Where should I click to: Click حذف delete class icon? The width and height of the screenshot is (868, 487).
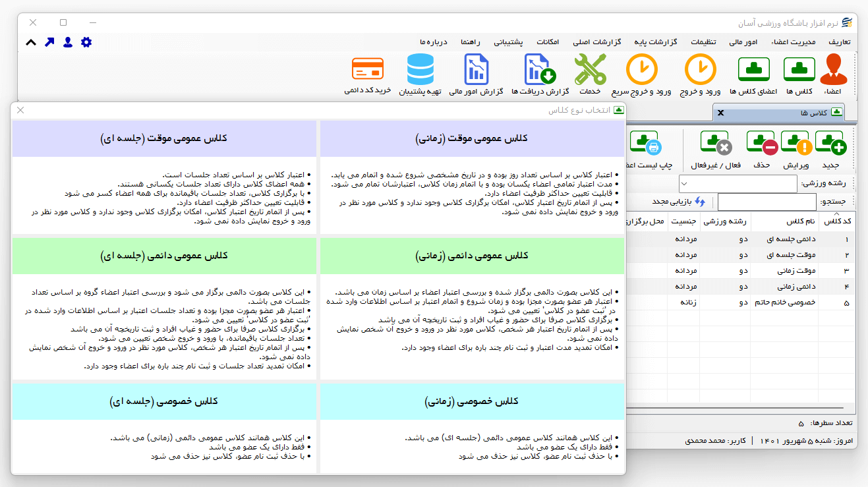pos(763,150)
